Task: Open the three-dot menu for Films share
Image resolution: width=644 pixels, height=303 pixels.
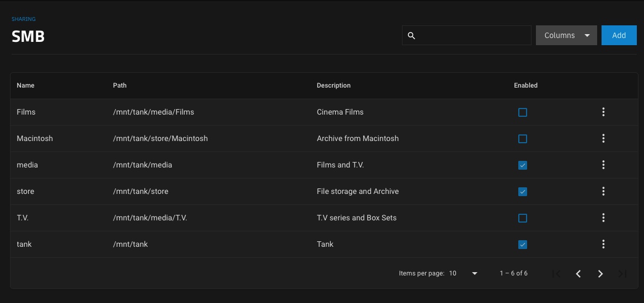Action: 603,112
